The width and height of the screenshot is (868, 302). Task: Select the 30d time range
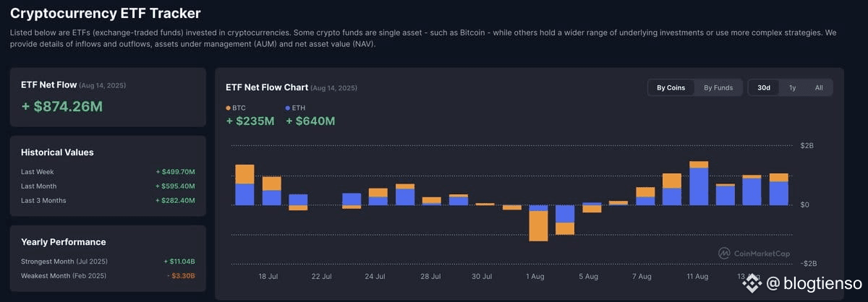click(764, 88)
